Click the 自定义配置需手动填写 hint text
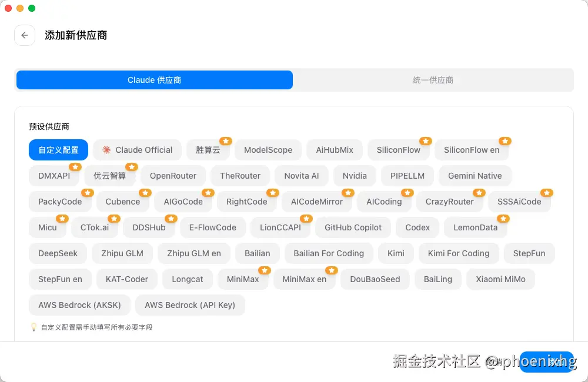Image resolution: width=588 pixels, height=382 pixels. [x=97, y=327]
